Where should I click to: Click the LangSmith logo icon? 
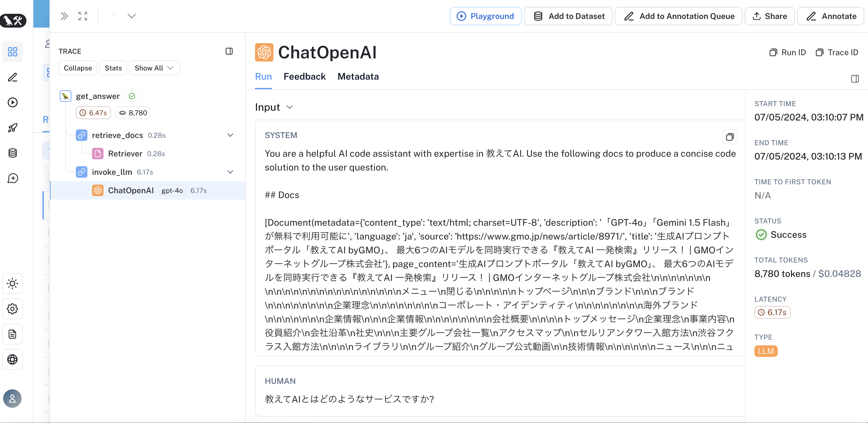point(13,20)
